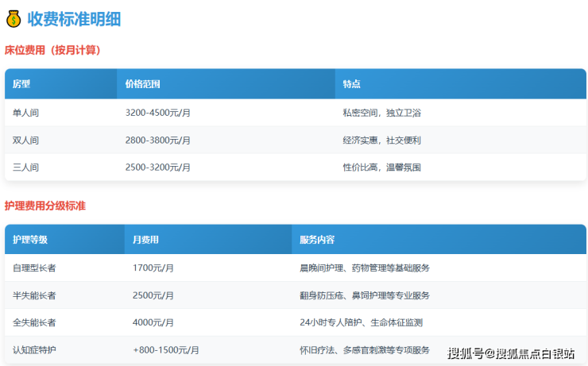Select the 单人间 room type row

coord(26,113)
